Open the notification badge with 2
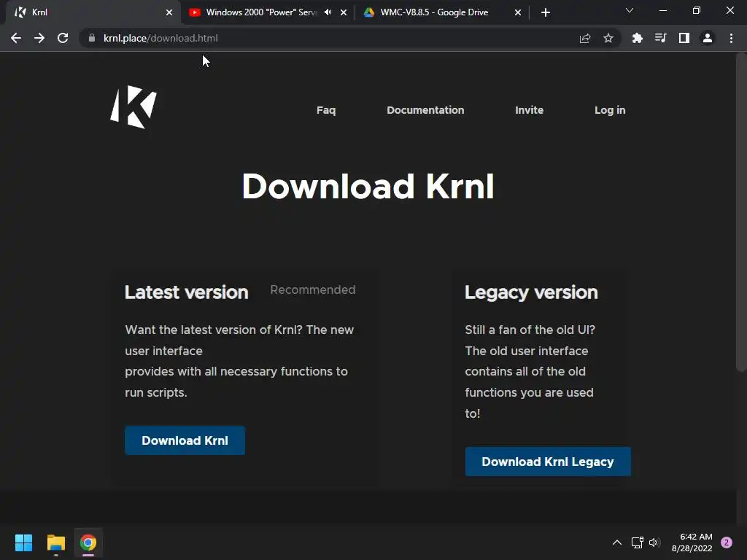The image size is (747, 560). point(727,542)
